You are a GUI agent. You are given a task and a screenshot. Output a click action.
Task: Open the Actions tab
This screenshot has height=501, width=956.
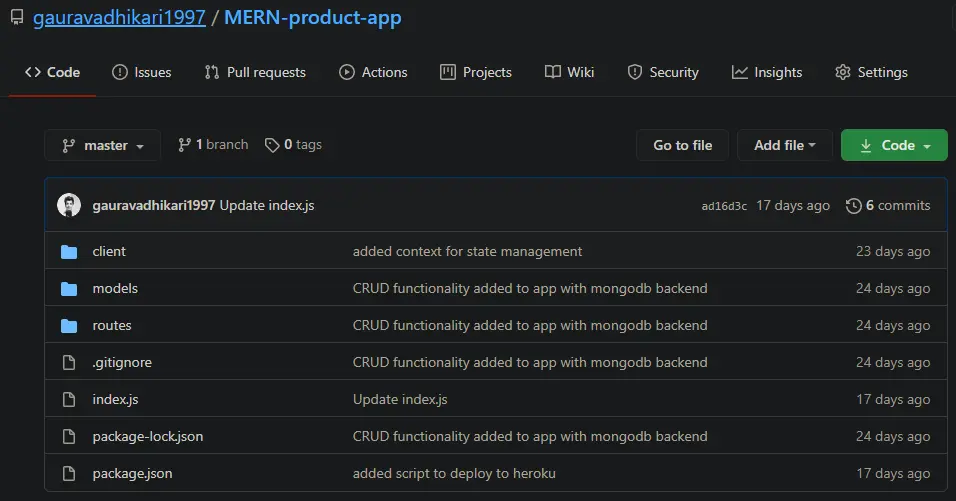[x=373, y=72]
